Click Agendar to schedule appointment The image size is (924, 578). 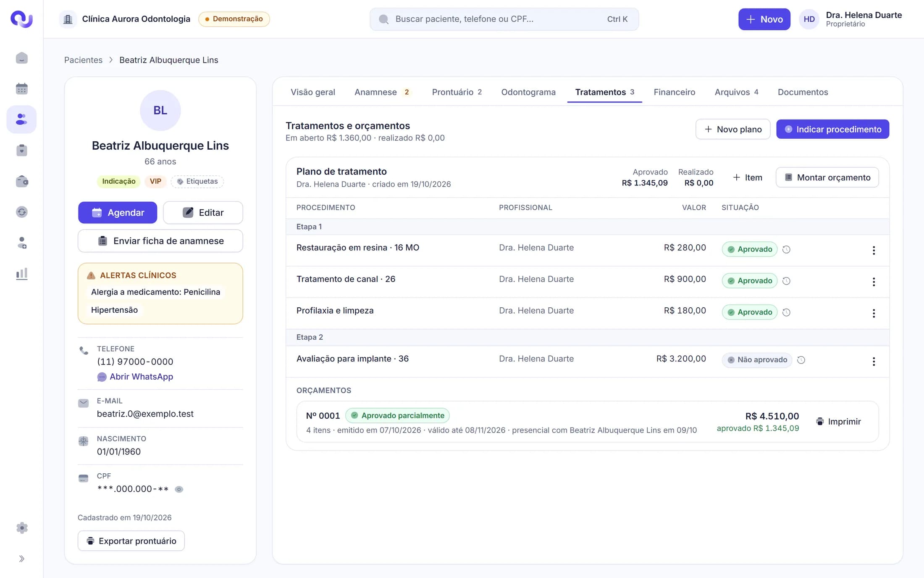(x=118, y=212)
